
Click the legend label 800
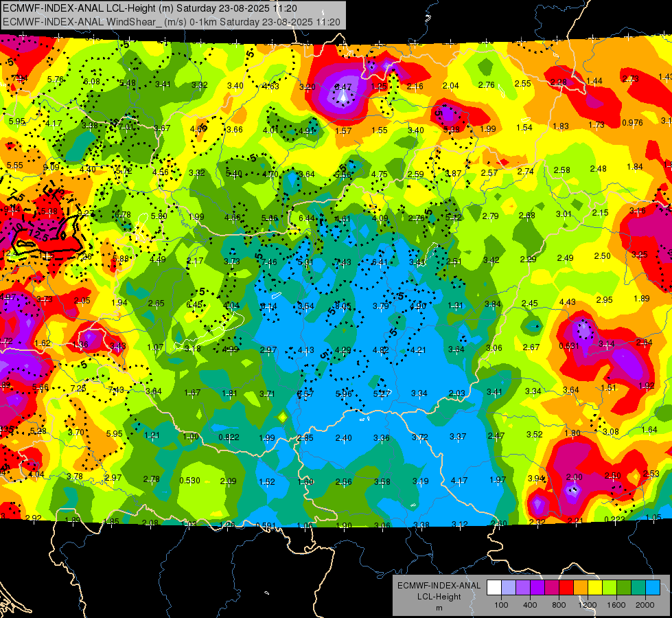pyautogui.click(x=559, y=605)
